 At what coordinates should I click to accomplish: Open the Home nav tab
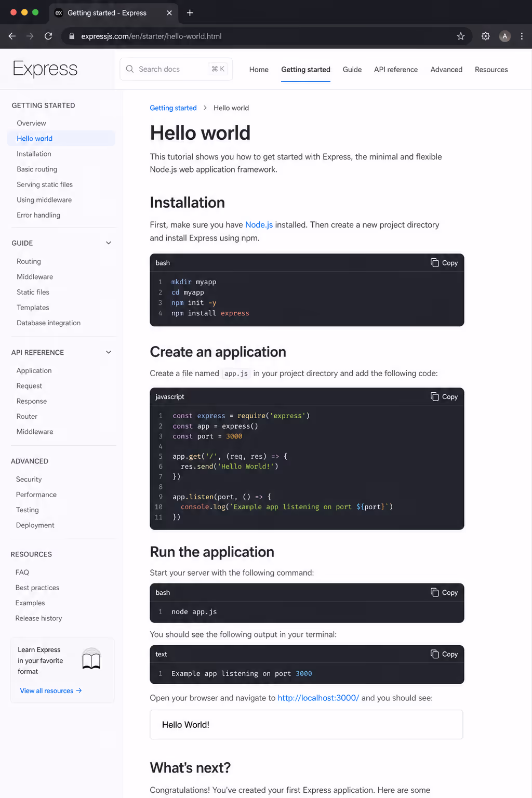259,70
